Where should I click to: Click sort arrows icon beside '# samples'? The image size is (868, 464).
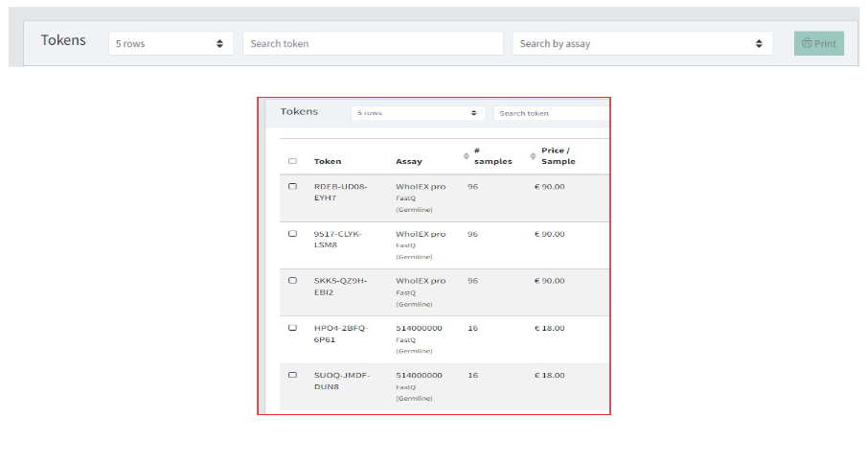[467, 155]
